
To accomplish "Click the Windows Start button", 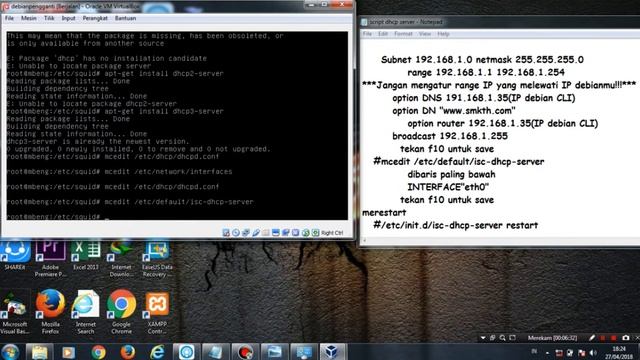I will 10,352.
